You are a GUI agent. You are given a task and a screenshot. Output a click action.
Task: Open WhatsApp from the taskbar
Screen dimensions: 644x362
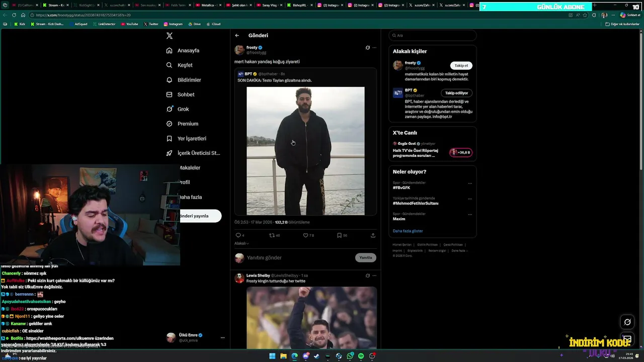350,356
